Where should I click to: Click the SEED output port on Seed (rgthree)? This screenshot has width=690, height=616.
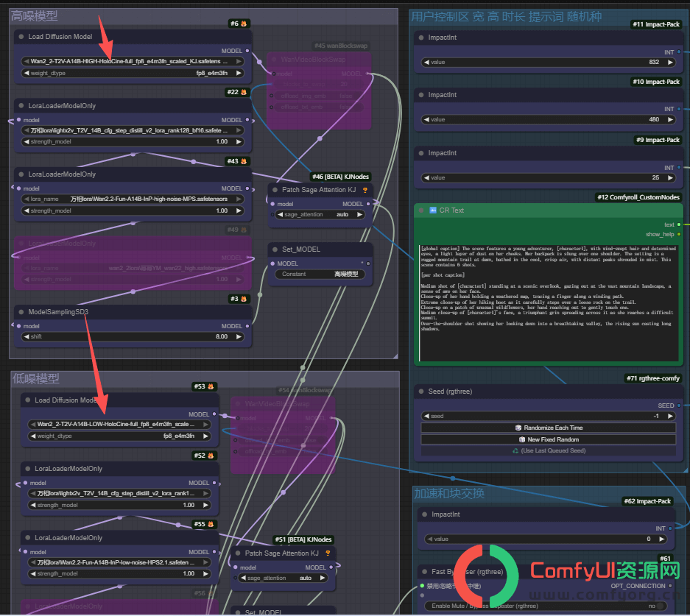pos(679,406)
